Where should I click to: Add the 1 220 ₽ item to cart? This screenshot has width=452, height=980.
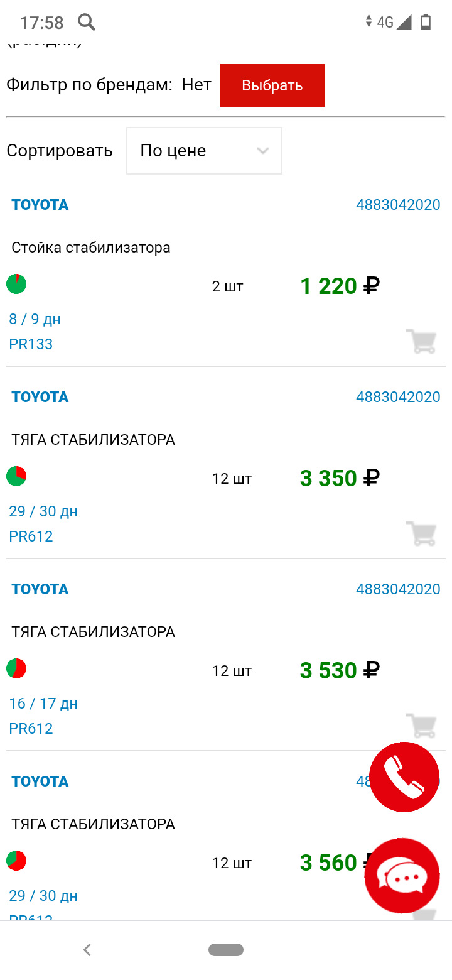click(x=421, y=341)
